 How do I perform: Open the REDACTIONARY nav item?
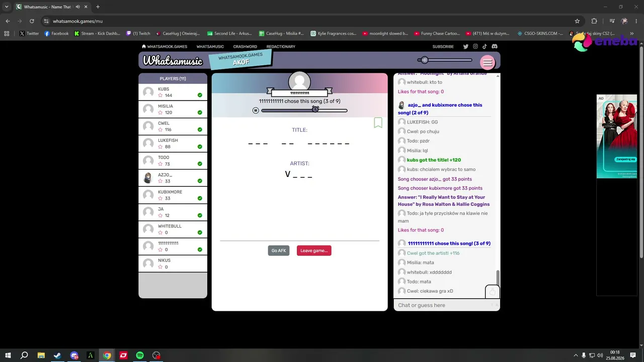(x=281, y=47)
